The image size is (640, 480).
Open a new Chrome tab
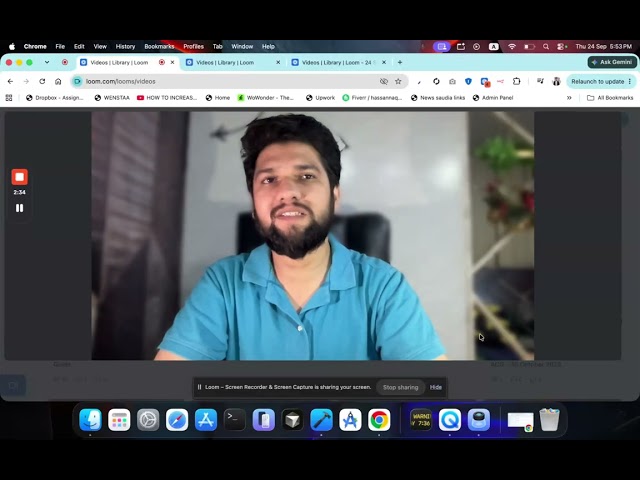tap(400, 62)
